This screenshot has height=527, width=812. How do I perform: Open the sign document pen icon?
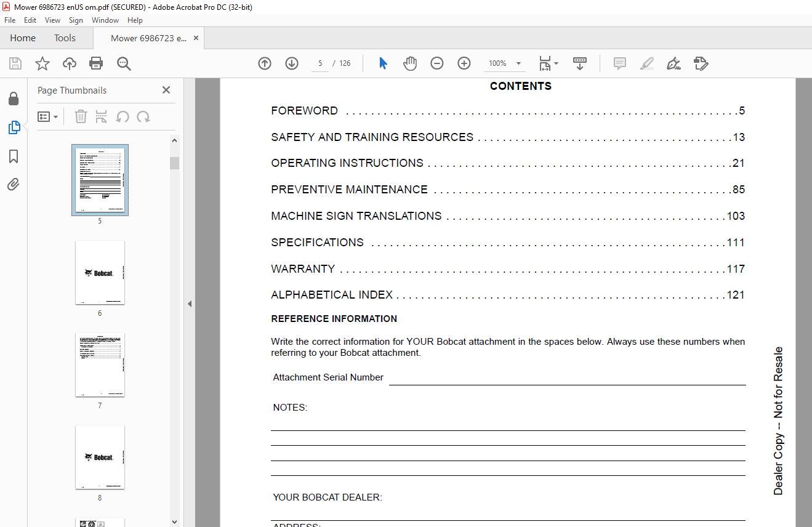[673, 63]
